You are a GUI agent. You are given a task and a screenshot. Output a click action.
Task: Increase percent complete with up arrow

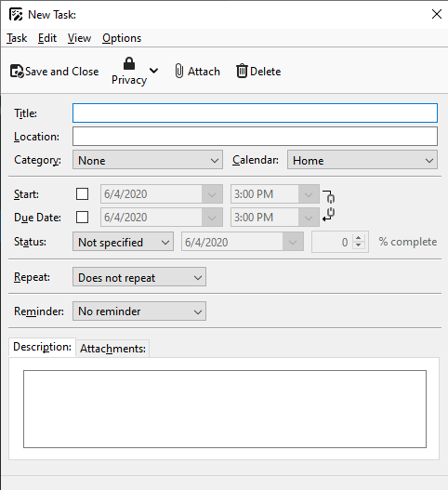pyautogui.click(x=359, y=238)
